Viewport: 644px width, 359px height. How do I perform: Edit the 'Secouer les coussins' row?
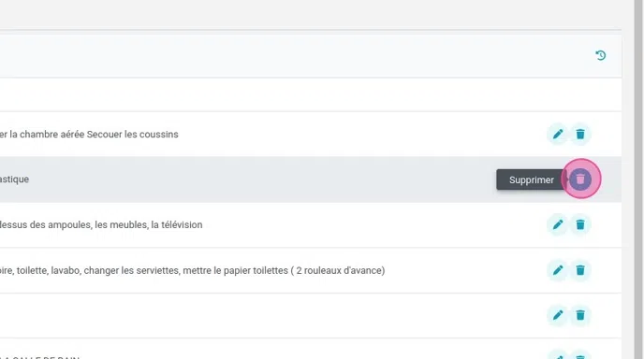point(558,135)
